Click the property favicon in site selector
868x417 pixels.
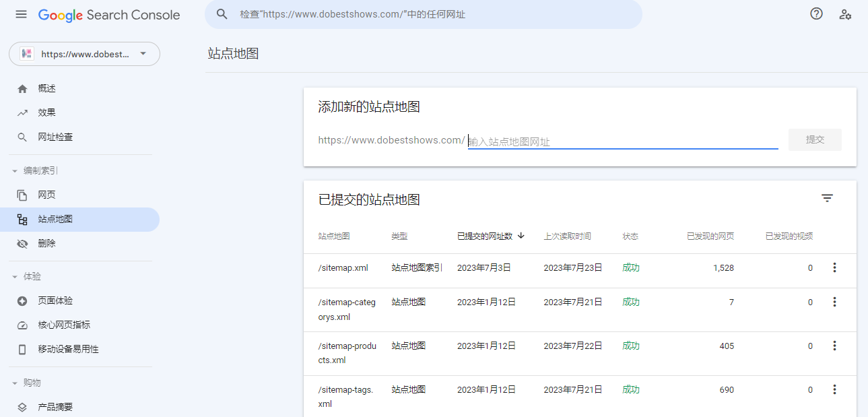coord(27,54)
